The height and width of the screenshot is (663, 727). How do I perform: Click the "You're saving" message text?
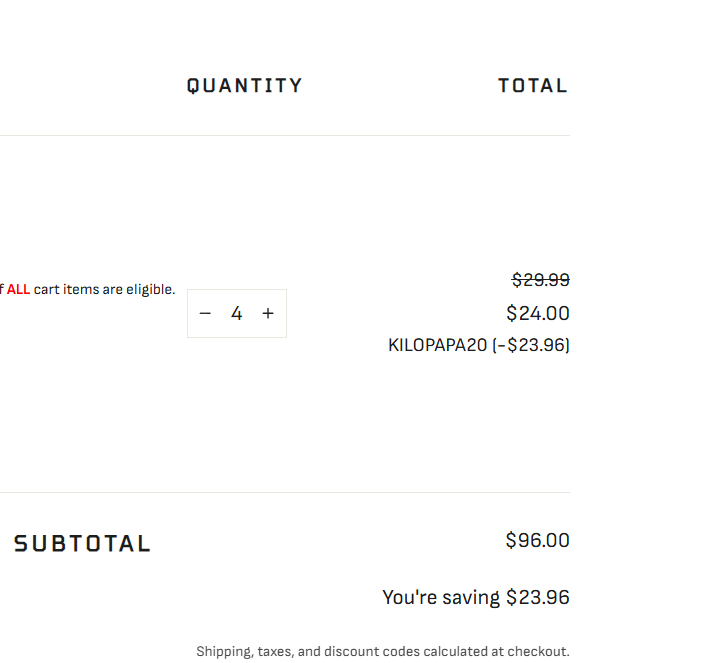click(441, 598)
